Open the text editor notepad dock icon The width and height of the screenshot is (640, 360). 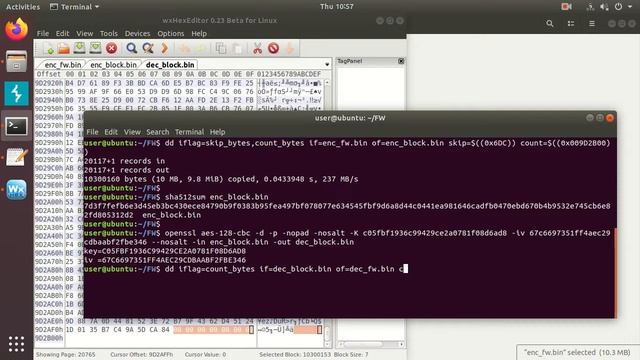tap(16, 158)
